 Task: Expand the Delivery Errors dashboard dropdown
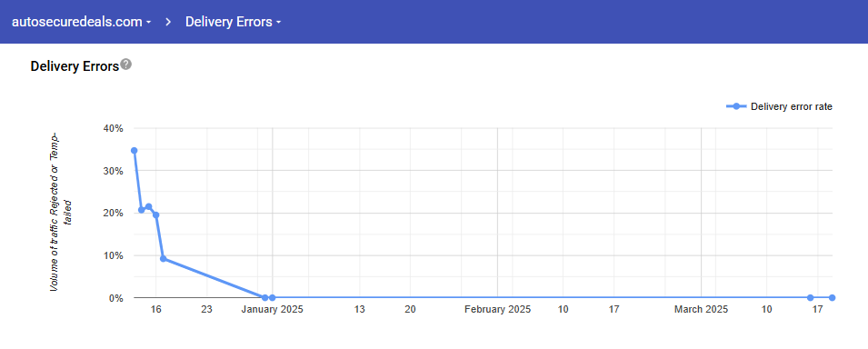(x=233, y=22)
